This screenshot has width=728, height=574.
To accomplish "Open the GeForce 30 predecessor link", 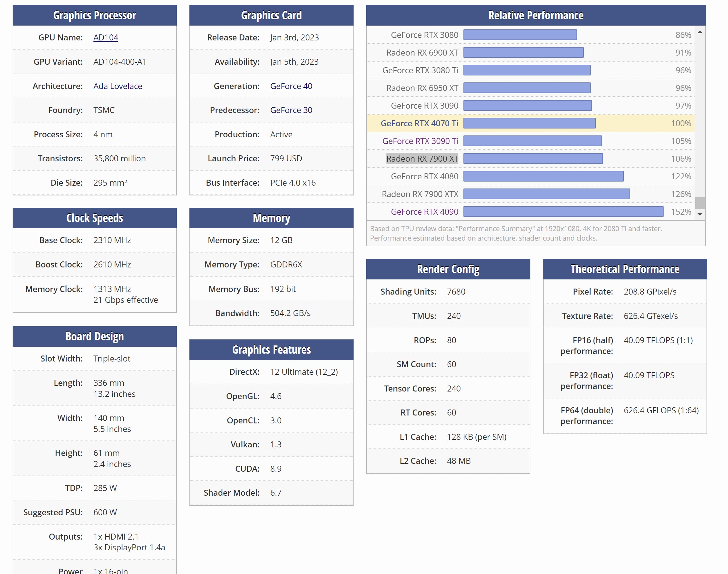I will [x=291, y=110].
